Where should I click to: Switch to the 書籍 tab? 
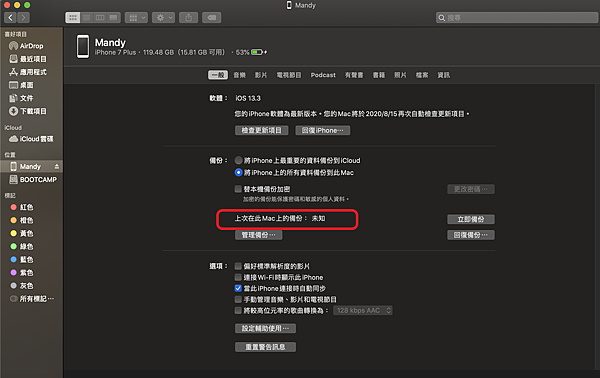pos(379,75)
